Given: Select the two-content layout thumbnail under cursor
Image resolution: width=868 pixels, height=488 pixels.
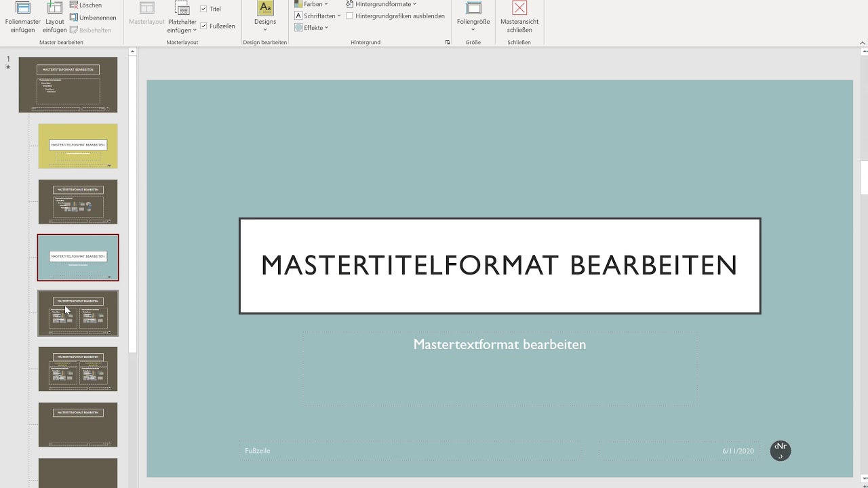Looking at the screenshot, I should click(78, 313).
